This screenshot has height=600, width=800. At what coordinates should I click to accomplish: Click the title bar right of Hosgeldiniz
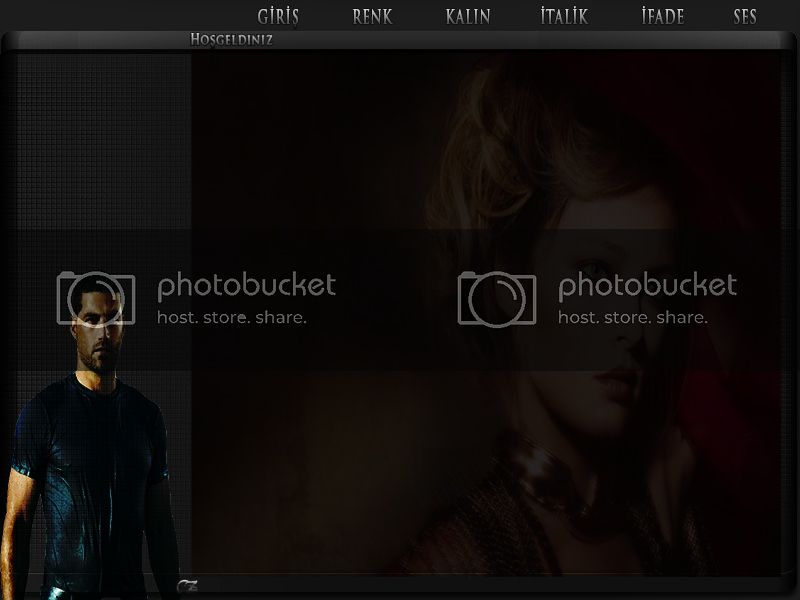520,40
